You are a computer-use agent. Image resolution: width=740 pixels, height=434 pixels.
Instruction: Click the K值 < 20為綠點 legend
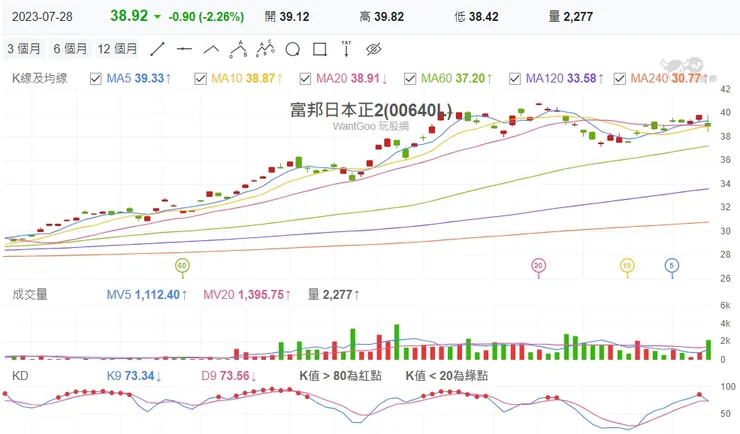pyautogui.click(x=446, y=376)
